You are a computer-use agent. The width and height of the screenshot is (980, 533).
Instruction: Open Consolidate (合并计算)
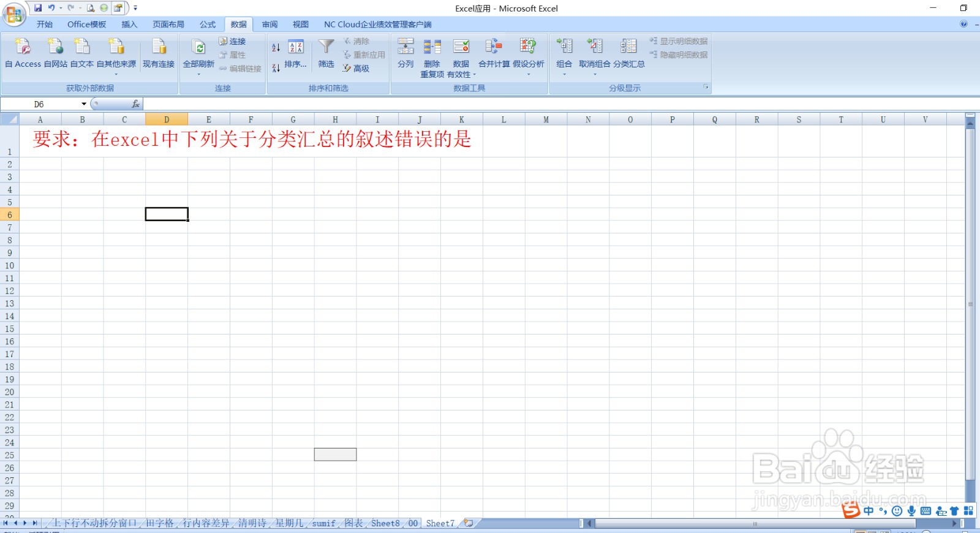(494, 53)
